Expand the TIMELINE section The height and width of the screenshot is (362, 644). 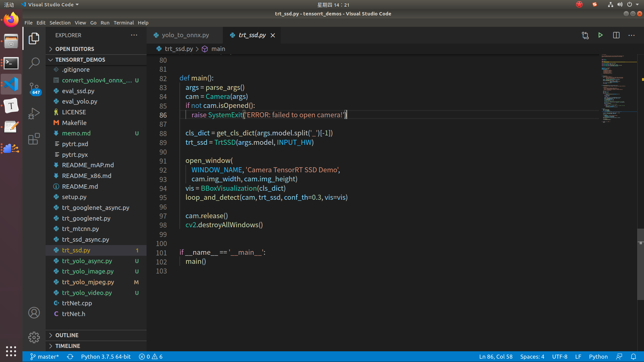[x=68, y=346]
